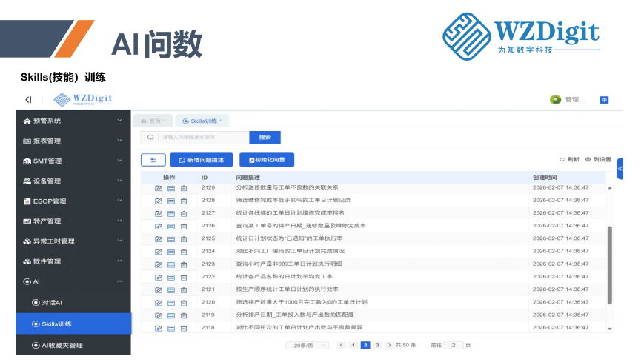The width and height of the screenshot is (644, 362).
Task: Click the next page arrow
Action: [x=389, y=346]
